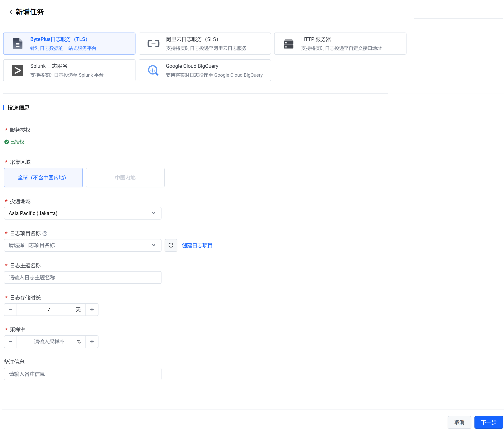Decrease the 采样率 percentage value
Viewport: 504px width, 430px height.
[10, 342]
